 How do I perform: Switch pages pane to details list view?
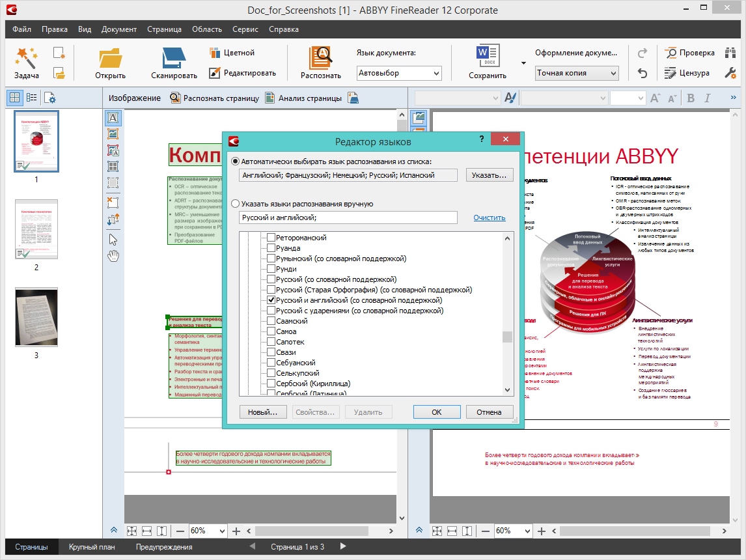pyautogui.click(x=32, y=98)
